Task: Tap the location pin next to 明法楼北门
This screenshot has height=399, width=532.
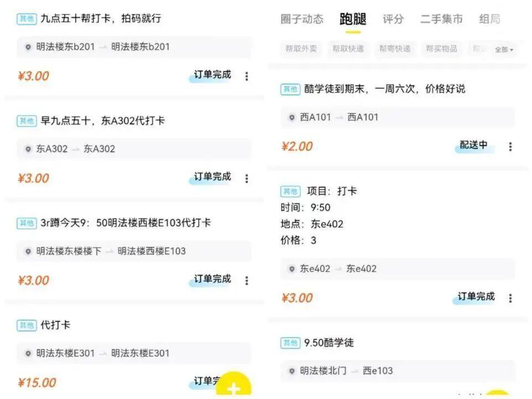Action: click(x=292, y=371)
